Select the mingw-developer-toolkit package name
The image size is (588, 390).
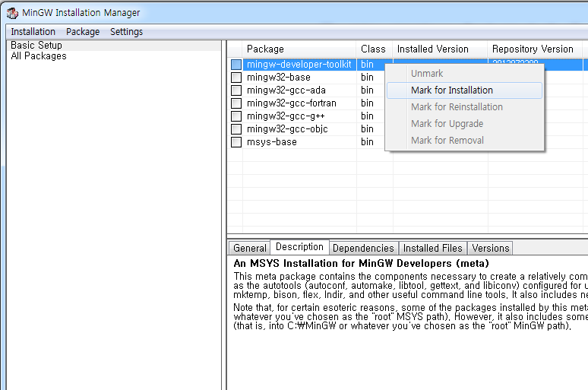pos(299,65)
